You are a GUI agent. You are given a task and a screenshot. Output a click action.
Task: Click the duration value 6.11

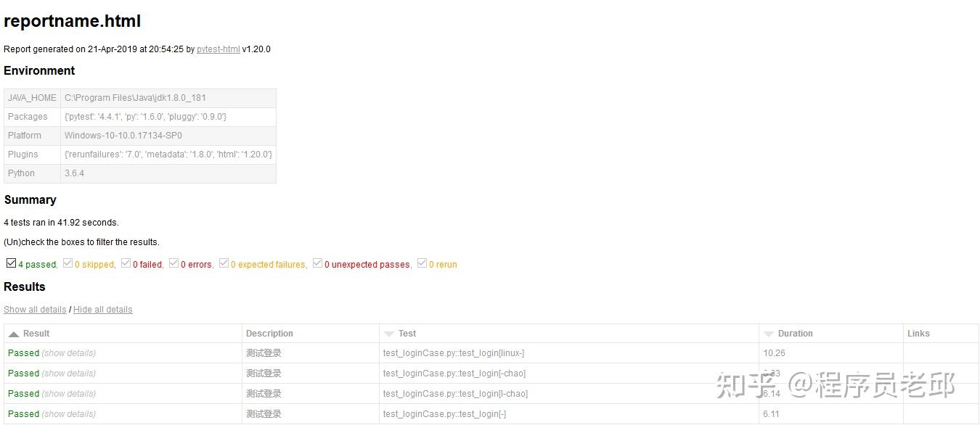pyautogui.click(x=772, y=414)
